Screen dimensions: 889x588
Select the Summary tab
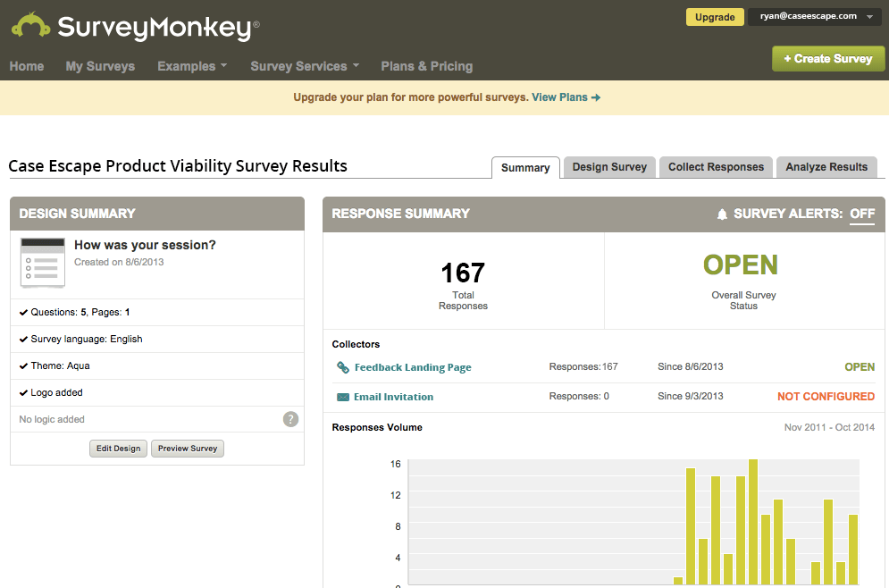tap(525, 168)
